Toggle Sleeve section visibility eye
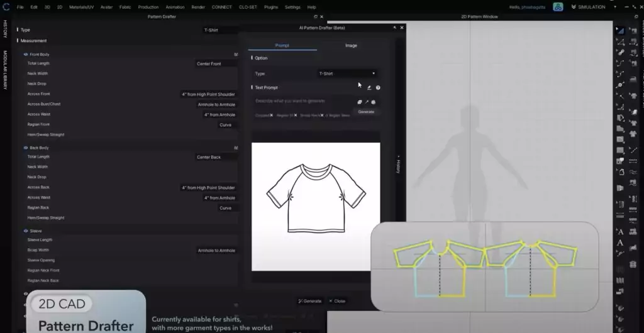The width and height of the screenshot is (644, 333). click(x=25, y=231)
